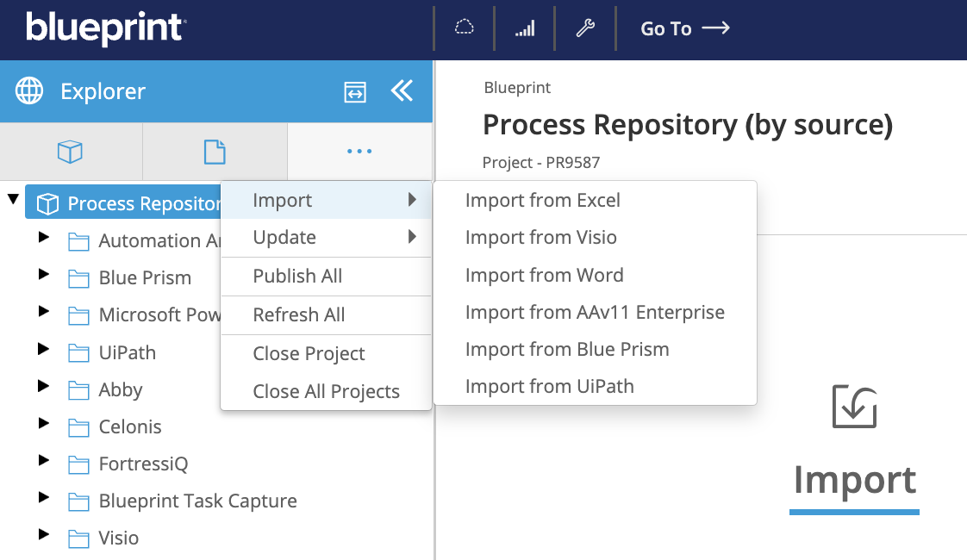Open the three-dots more options tab
Screen dimensions: 967x560
(359, 152)
